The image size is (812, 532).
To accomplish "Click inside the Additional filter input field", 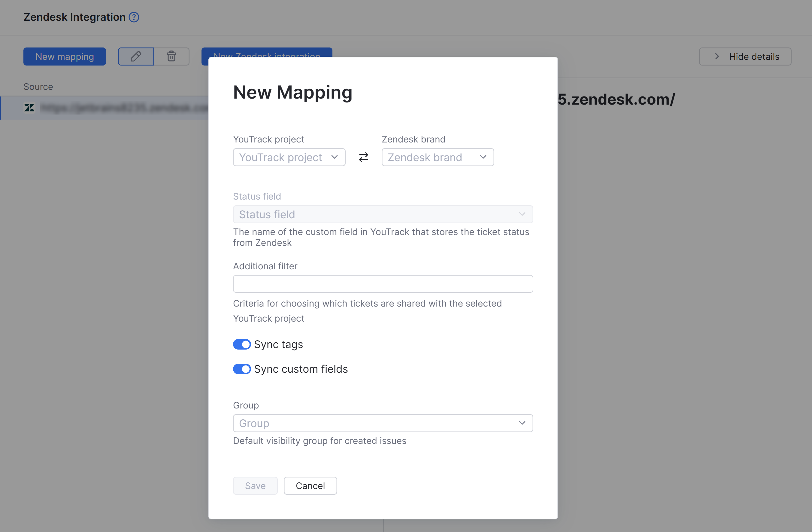I will (383, 284).
